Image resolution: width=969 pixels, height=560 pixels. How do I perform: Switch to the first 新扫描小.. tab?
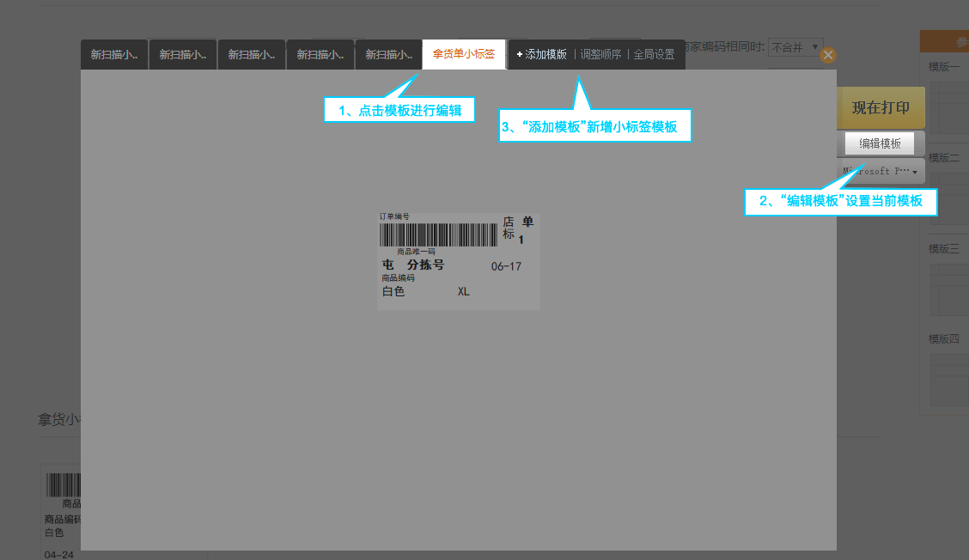click(114, 54)
